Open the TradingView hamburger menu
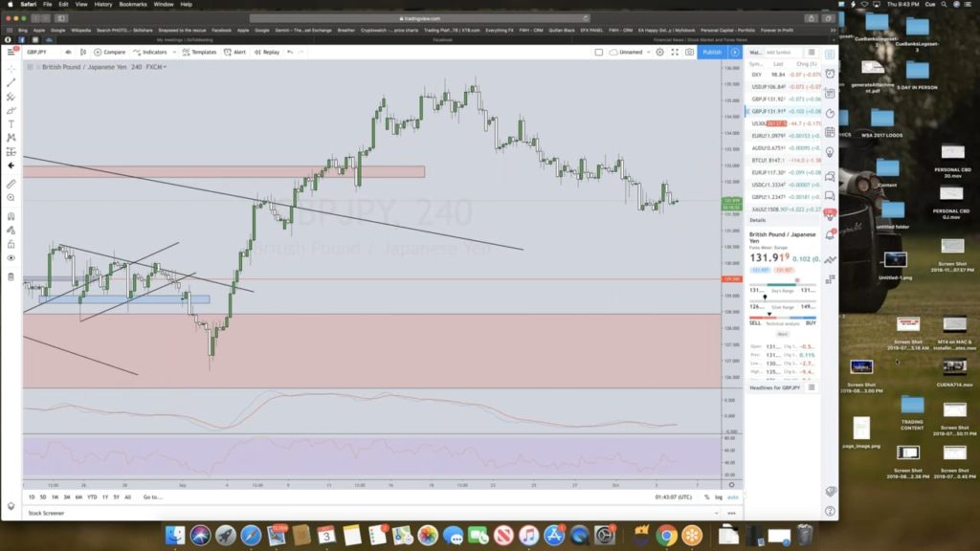980x551 pixels. pos(11,52)
